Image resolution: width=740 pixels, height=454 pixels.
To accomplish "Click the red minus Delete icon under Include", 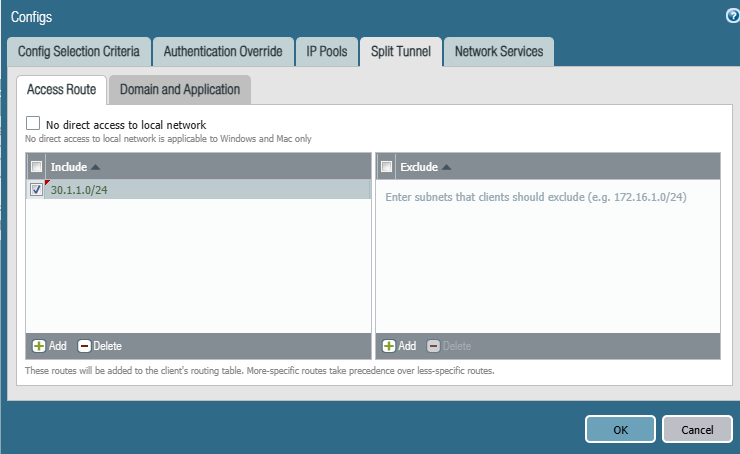I will [x=84, y=346].
